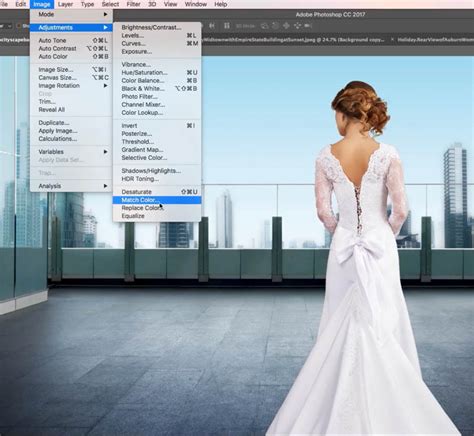Open Image Size dialog
This screenshot has height=436, width=474.
click(71, 69)
